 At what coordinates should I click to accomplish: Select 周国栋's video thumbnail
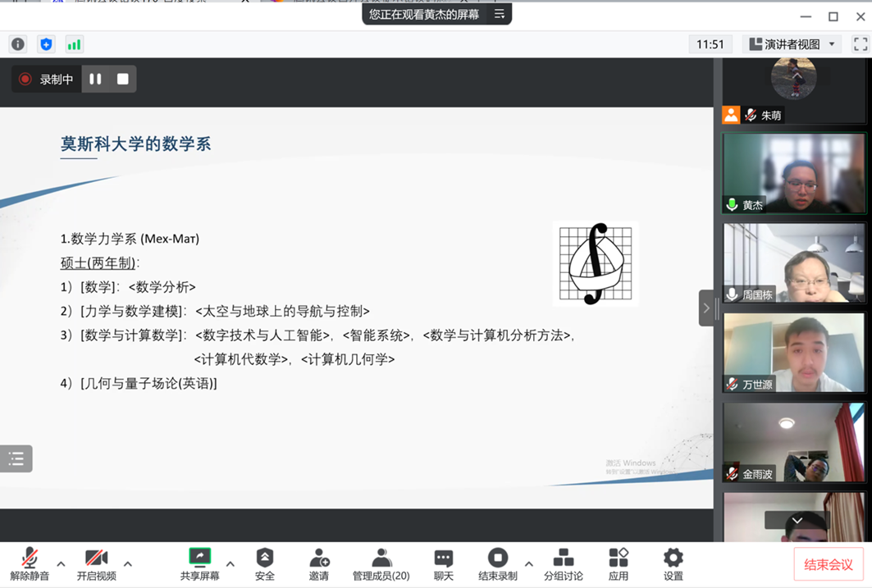793,263
